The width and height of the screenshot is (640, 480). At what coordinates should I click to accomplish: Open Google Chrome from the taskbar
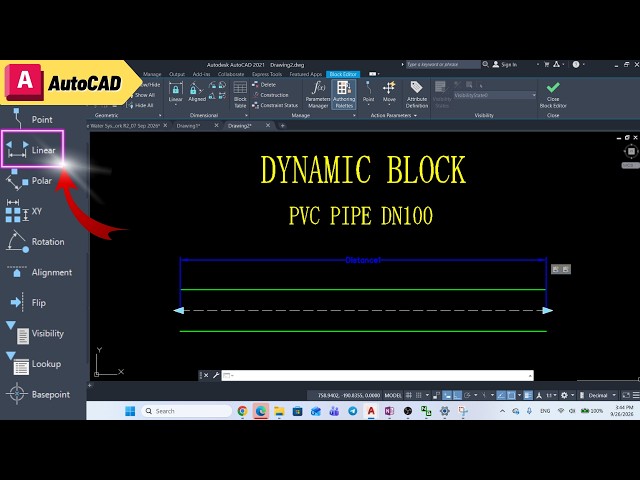pyautogui.click(x=242, y=411)
